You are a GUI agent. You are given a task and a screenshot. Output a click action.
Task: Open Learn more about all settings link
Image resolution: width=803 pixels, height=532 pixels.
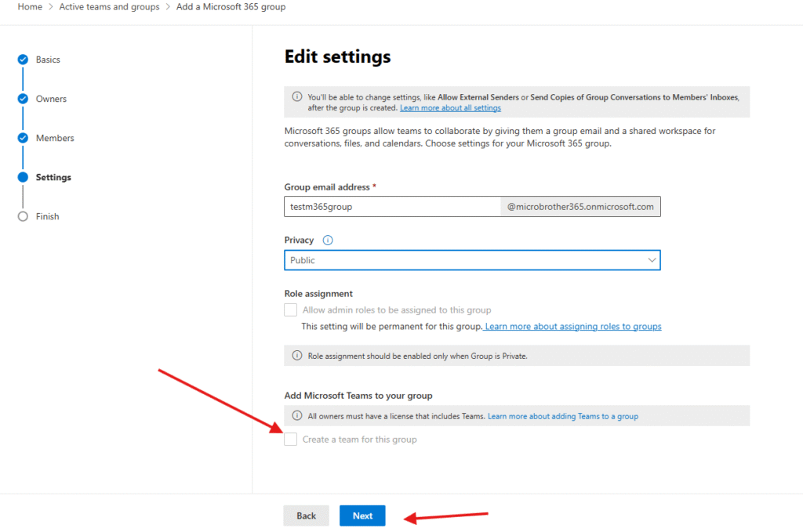pos(450,108)
